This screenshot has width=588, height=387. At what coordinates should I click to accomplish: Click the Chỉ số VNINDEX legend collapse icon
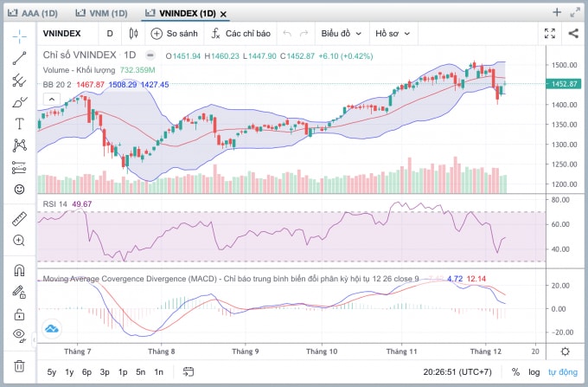150,55
